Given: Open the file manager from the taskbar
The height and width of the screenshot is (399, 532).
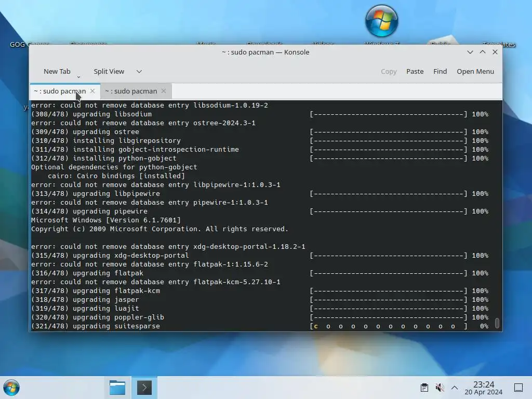Looking at the screenshot, I should 117,388.
